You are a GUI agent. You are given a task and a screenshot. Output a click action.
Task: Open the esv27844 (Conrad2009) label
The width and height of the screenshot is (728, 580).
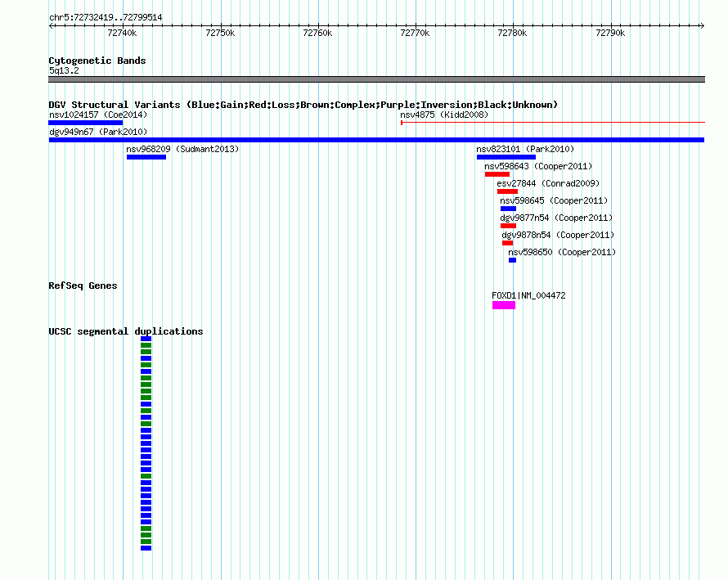click(548, 183)
